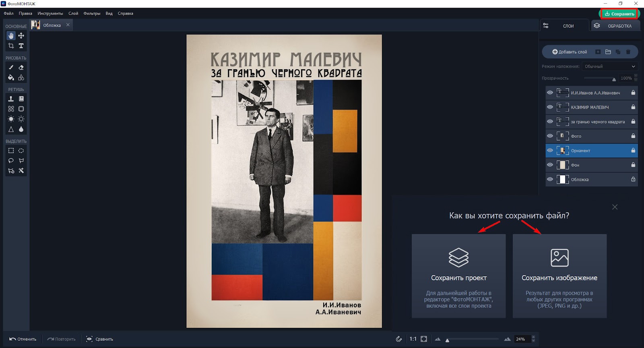Select the Paint Bucket fill tool
This screenshot has width=644, height=348.
point(11,78)
